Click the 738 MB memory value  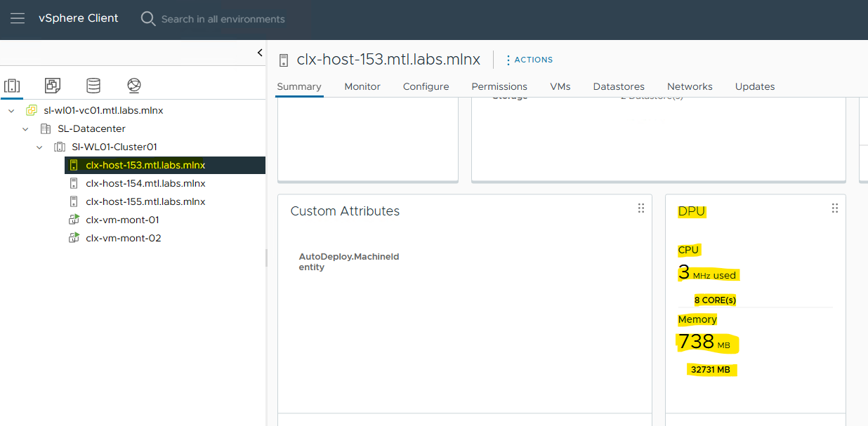[x=704, y=342]
